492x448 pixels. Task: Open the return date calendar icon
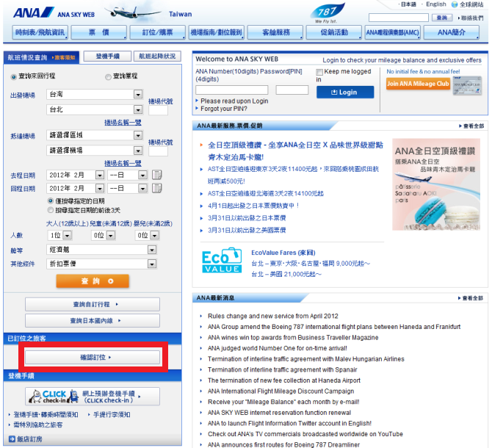click(x=156, y=188)
